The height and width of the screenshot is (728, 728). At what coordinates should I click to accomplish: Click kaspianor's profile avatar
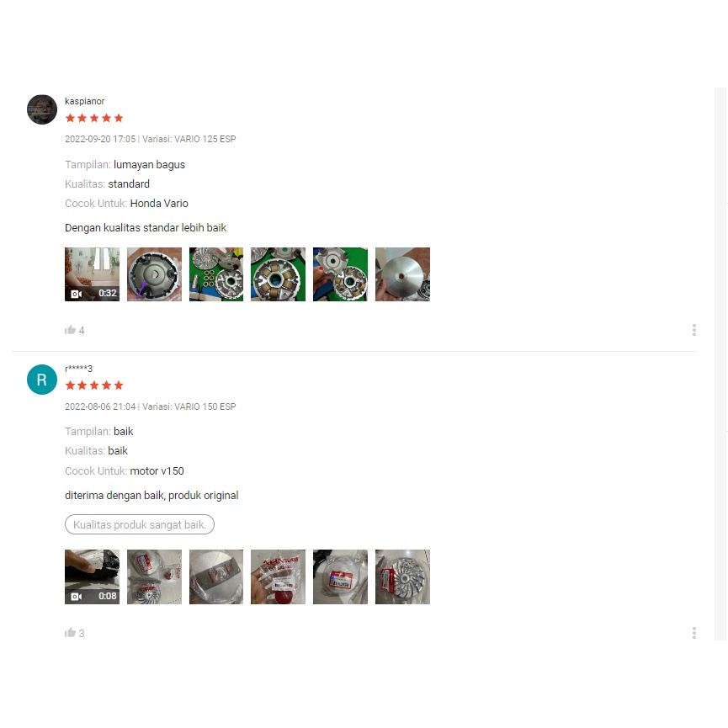(42, 109)
